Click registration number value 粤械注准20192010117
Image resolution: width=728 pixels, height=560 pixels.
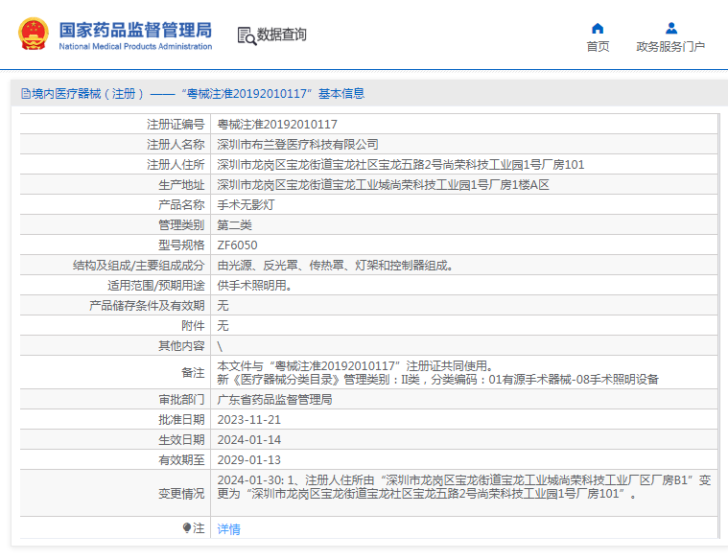coord(277,125)
